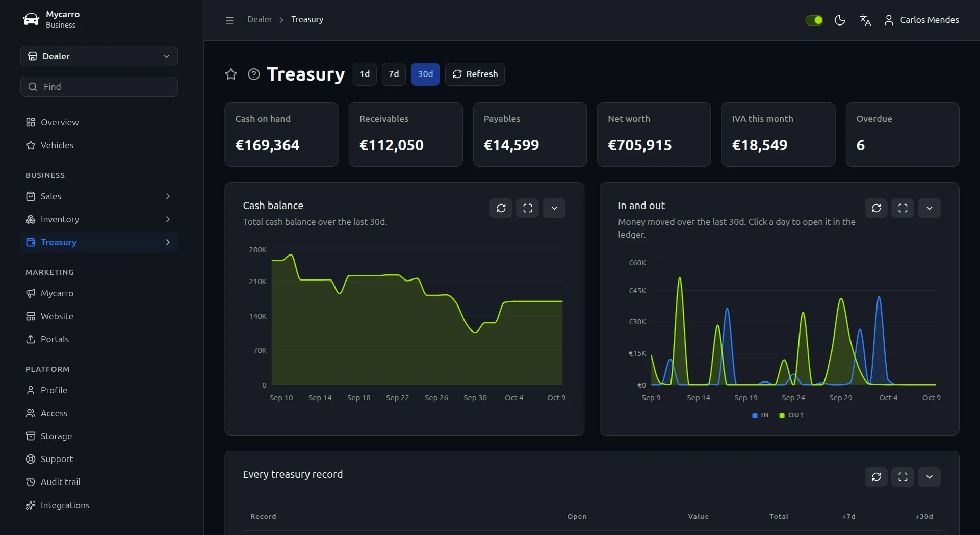Toggle the IN series in the legend
The image size is (980, 535).
760,415
